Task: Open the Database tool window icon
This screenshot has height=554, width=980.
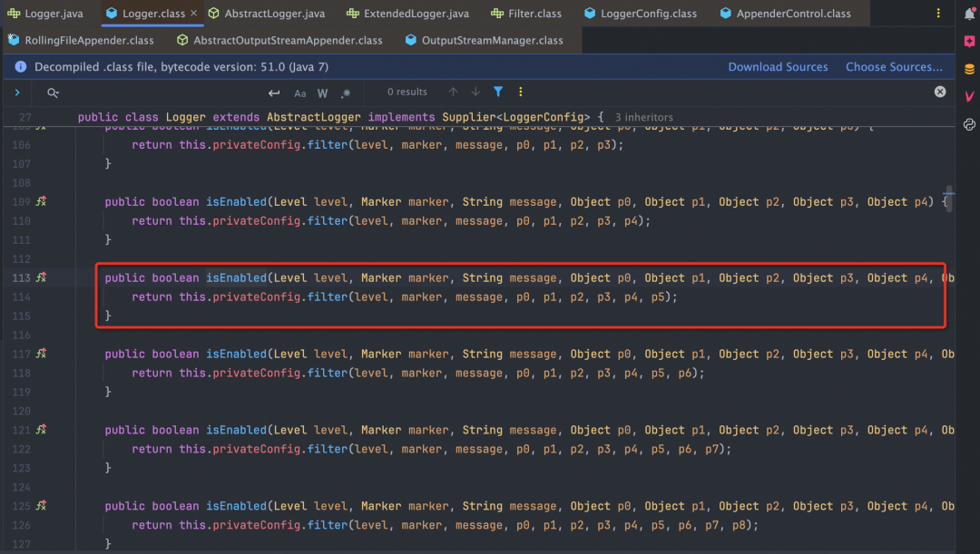Action: (969, 69)
